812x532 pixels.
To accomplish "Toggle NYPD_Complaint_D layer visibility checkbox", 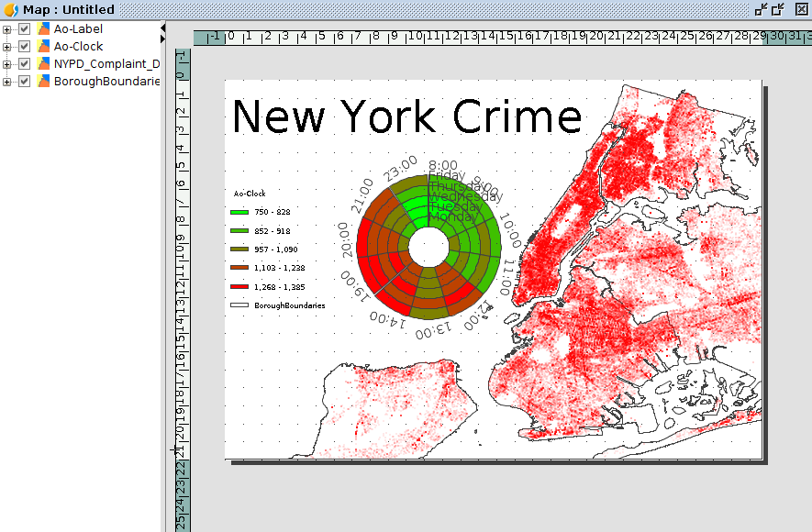I will point(25,64).
